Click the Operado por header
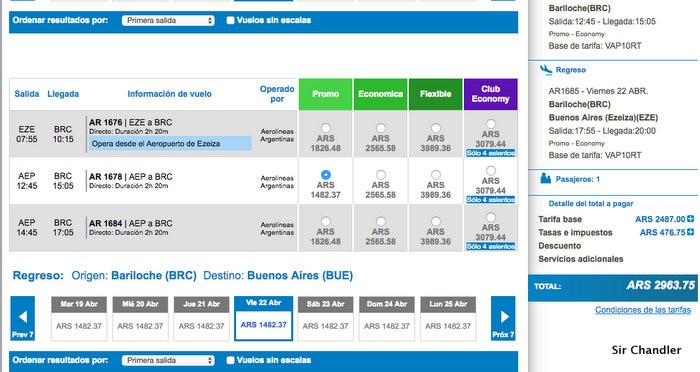The image size is (700, 372). pos(277,94)
